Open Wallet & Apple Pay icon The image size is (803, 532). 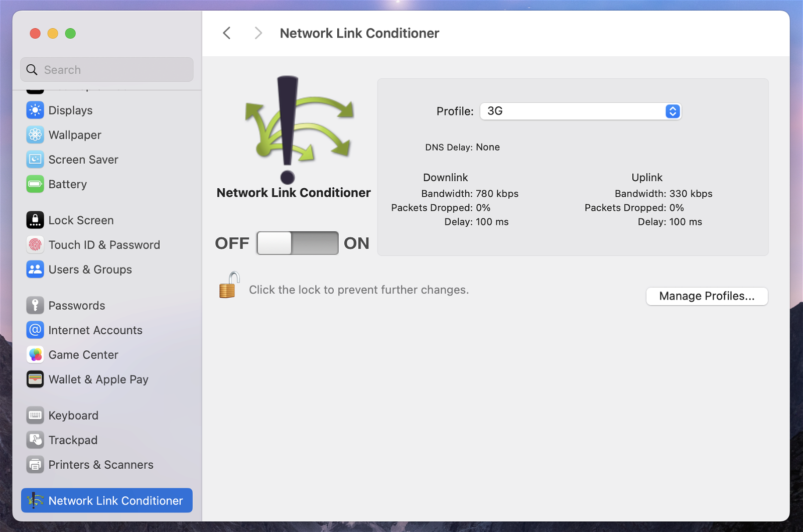point(35,379)
